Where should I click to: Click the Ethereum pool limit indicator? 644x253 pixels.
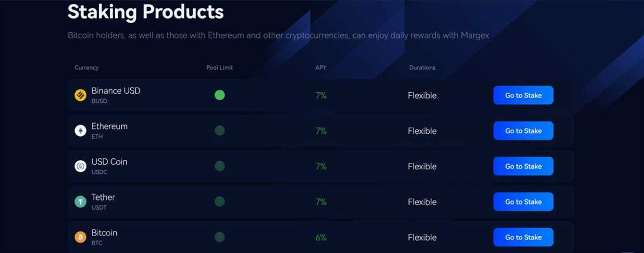click(219, 131)
